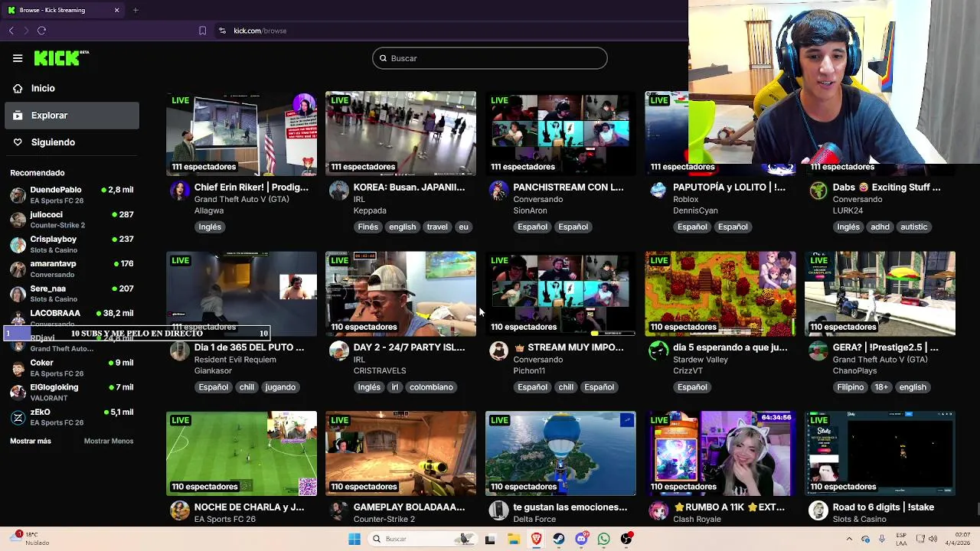Image resolution: width=980 pixels, height=551 pixels.
Task: Click the bookmark icon in address bar
Action: [x=202, y=31]
